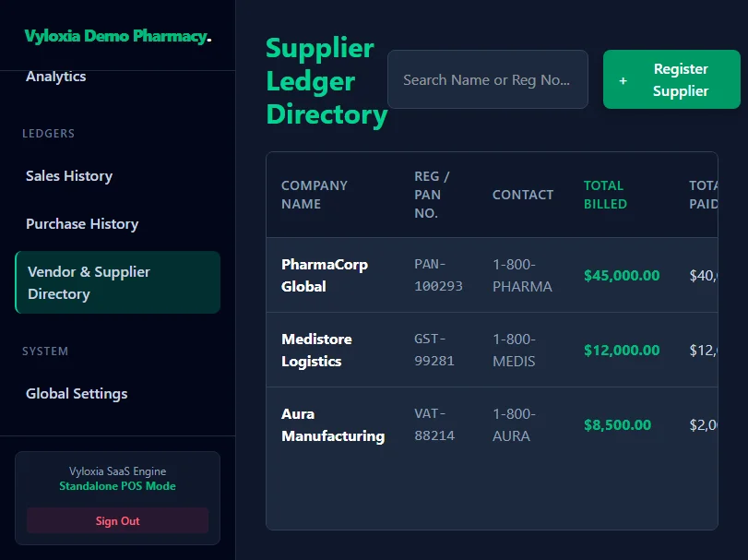Click Vyloxia Demo Pharmacy logo text
The image size is (748, 560).
click(118, 36)
